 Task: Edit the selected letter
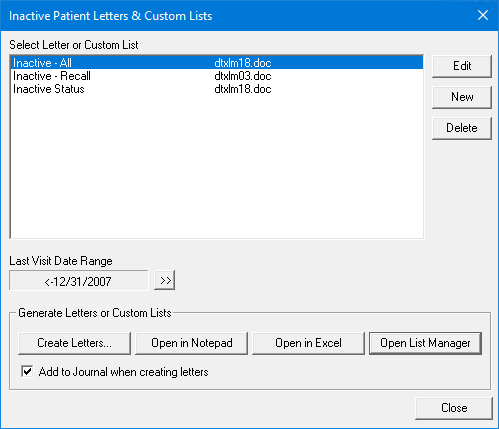tap(462, 66)
